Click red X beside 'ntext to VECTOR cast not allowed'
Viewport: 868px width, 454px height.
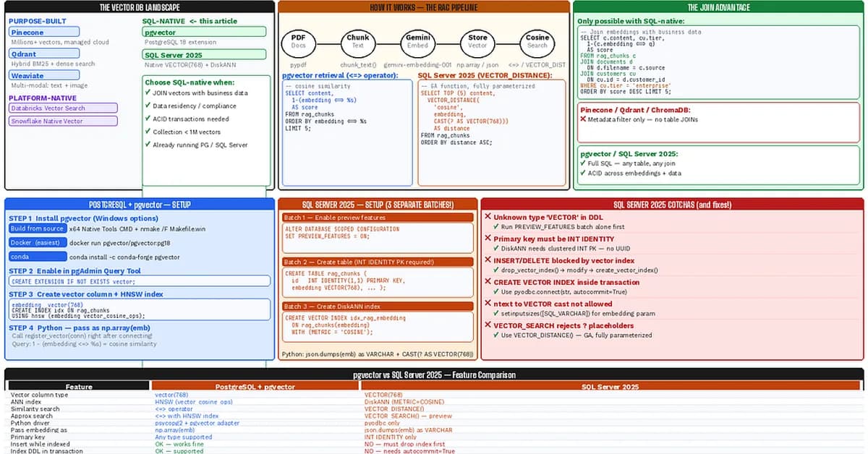point(488,303)
